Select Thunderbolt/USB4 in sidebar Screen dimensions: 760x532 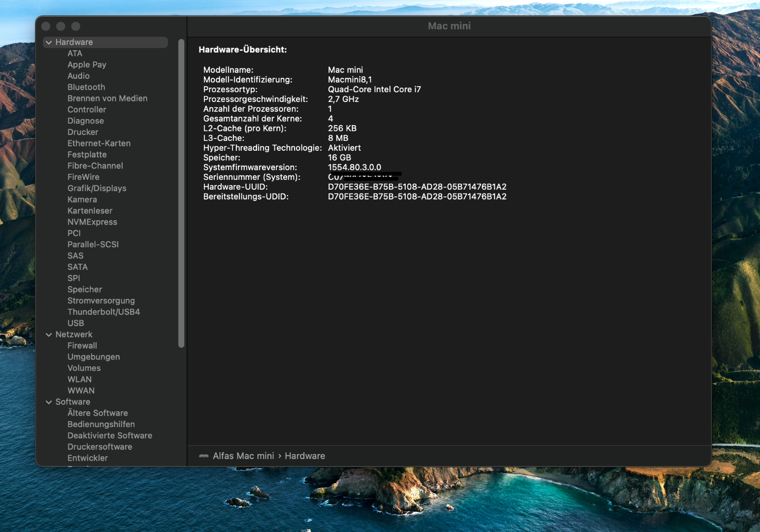103,312
